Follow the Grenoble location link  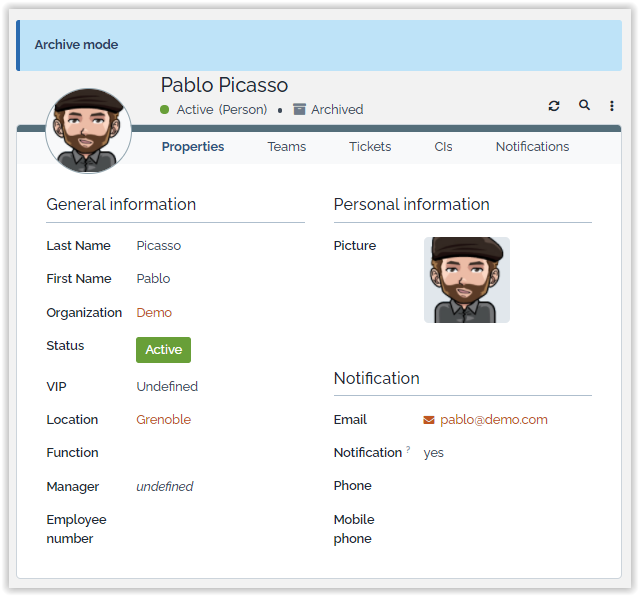(163, 419)
